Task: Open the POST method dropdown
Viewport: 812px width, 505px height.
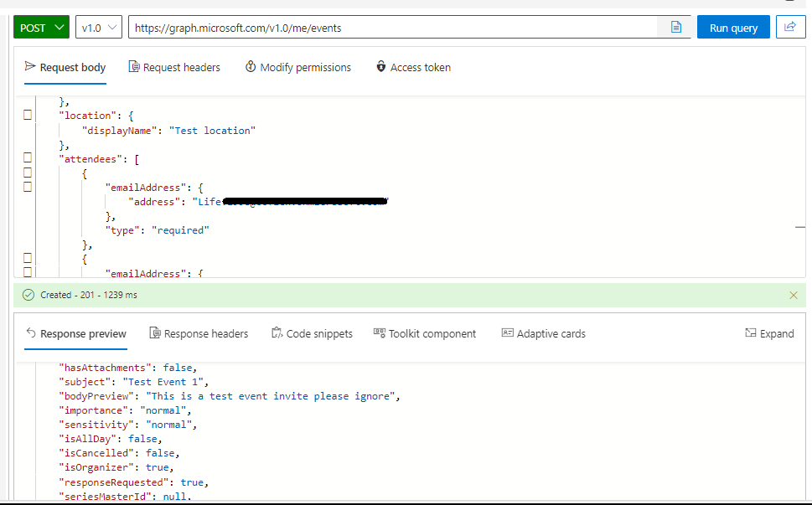Action: click(x=40, y=26)
